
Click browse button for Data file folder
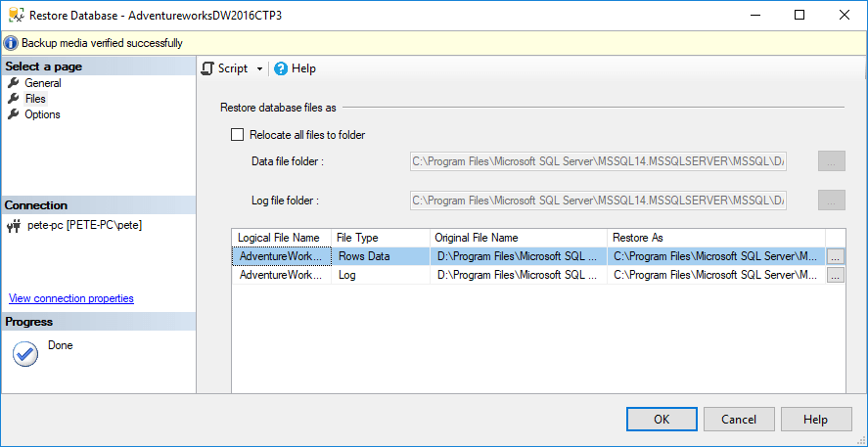pyautogui.click(x=832, y=161)
